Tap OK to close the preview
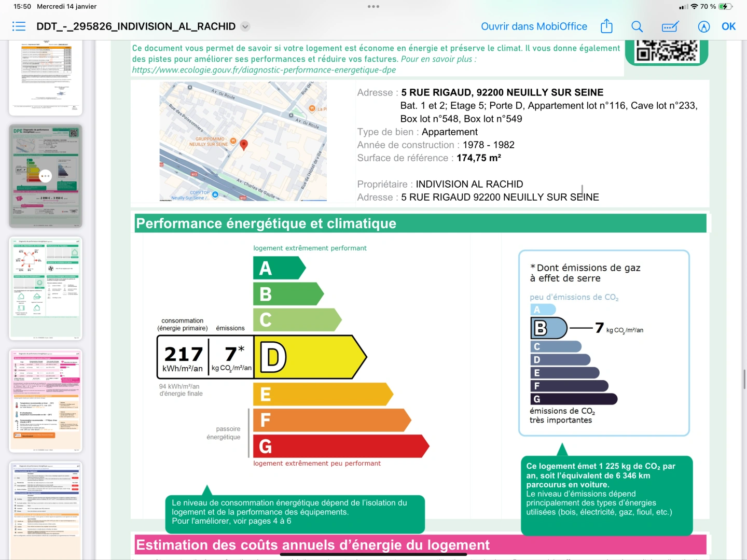 coord(729,26)
